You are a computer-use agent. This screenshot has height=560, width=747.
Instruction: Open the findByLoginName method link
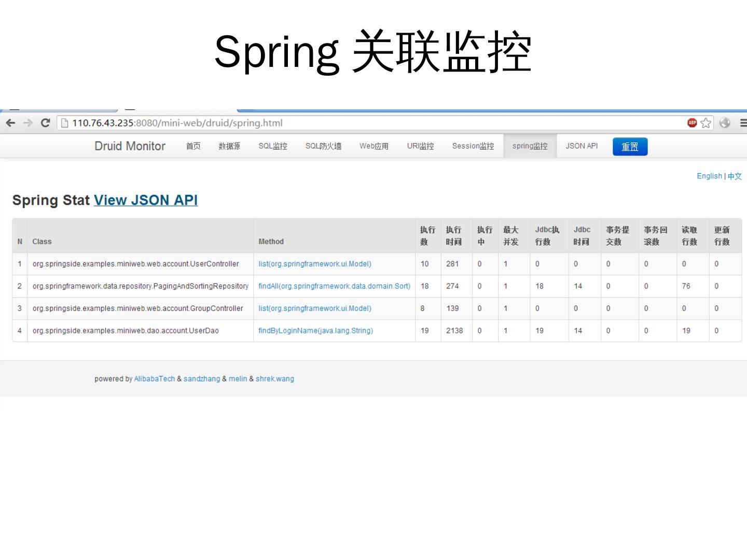click(x=315, y=331)
